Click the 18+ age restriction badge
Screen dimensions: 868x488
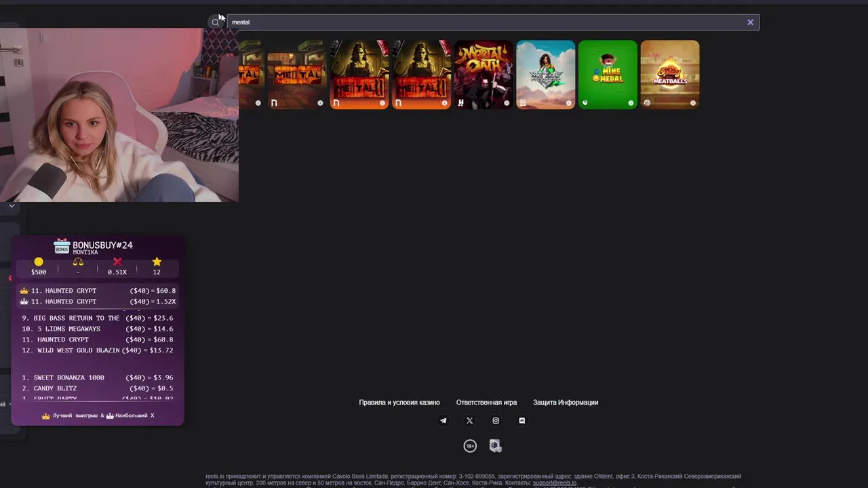[470, 446]
